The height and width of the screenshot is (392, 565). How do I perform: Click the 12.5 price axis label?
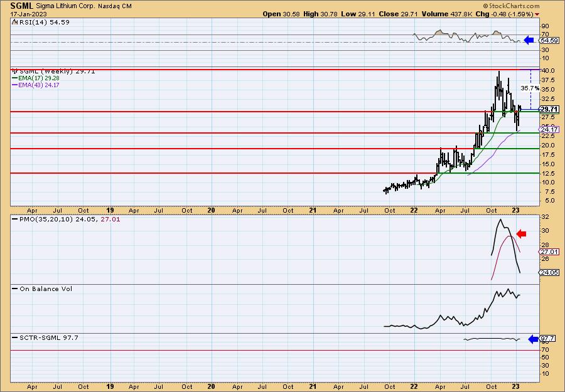[x=547, y=173]
